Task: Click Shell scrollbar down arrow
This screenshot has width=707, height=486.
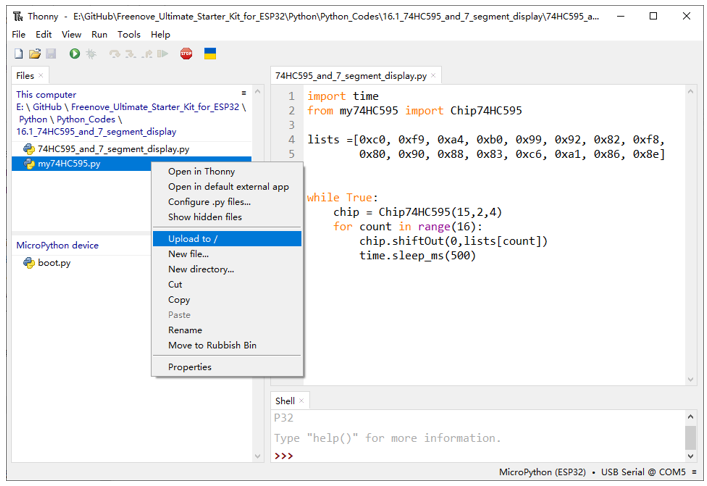Action: tap(690, 456)
